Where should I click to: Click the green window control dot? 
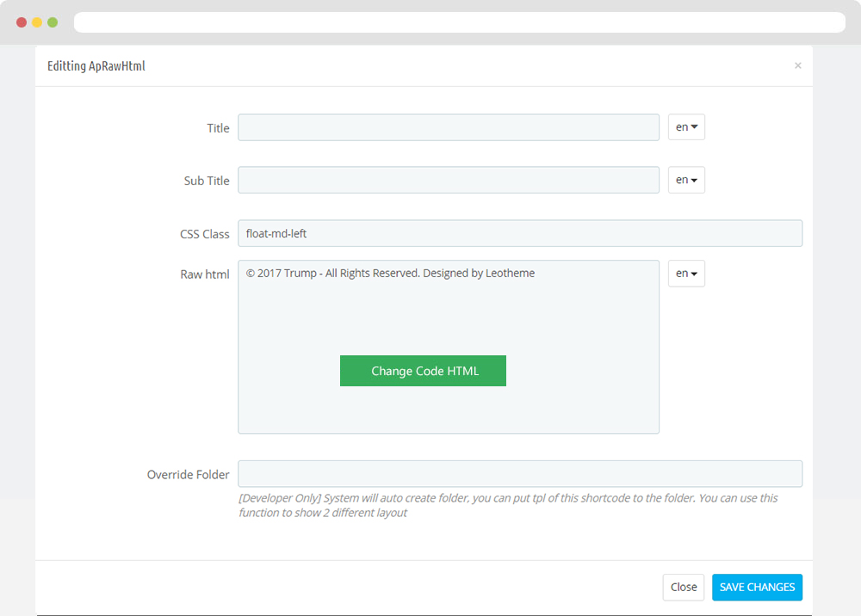click(x=53, y=22)
